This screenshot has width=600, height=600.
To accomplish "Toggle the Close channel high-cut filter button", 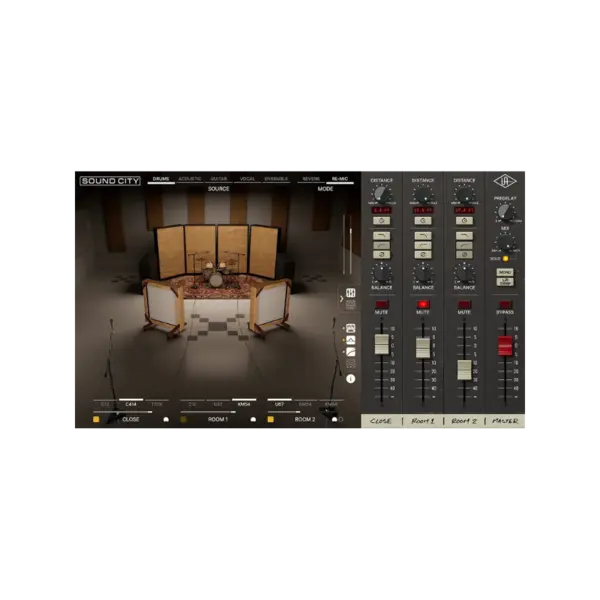I will pos(382,236).
